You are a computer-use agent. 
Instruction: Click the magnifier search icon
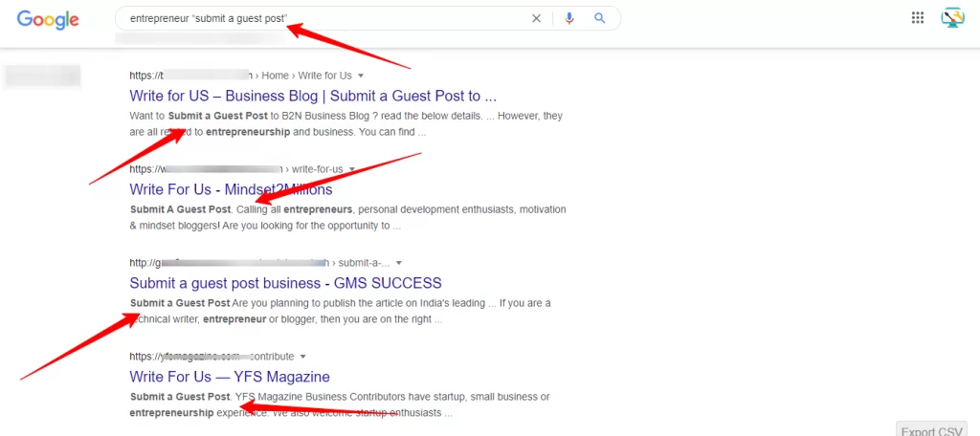pos(600,19)
